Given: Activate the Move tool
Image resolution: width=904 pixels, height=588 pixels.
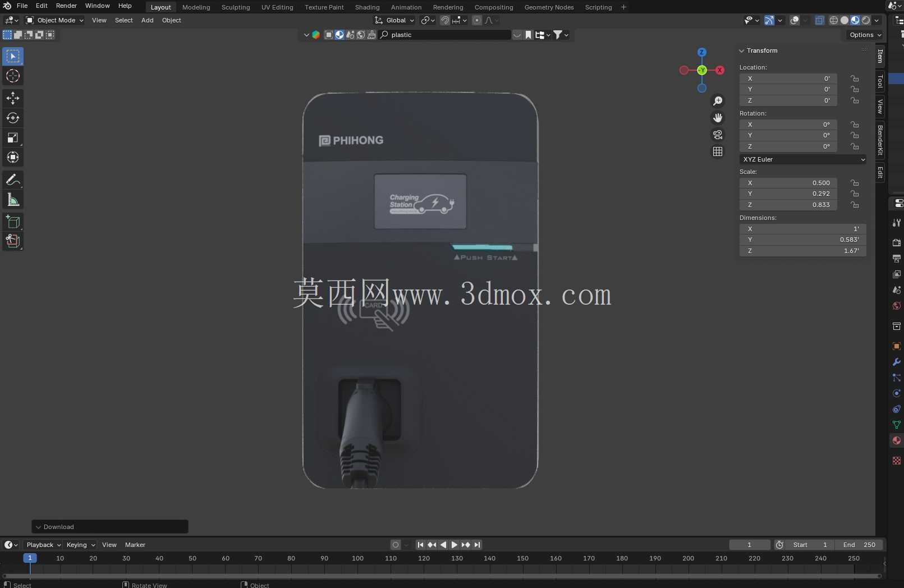Looking at the screenshot, I should click(13, 98).
